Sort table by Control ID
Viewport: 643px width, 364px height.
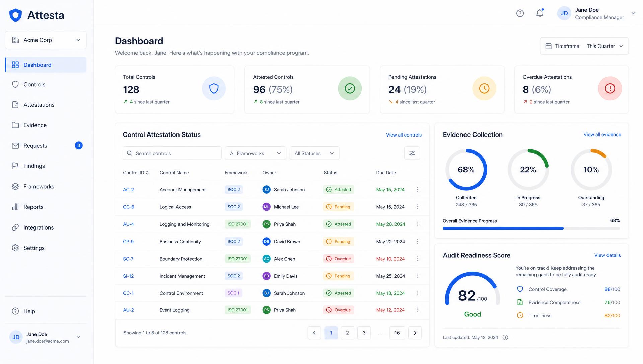click(x=136, y=173)
